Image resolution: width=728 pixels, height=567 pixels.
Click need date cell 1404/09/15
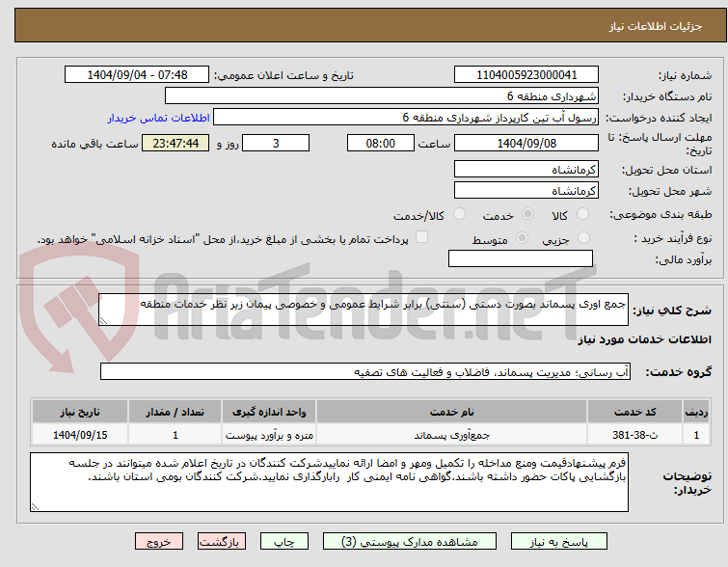(x=80, y=435)
